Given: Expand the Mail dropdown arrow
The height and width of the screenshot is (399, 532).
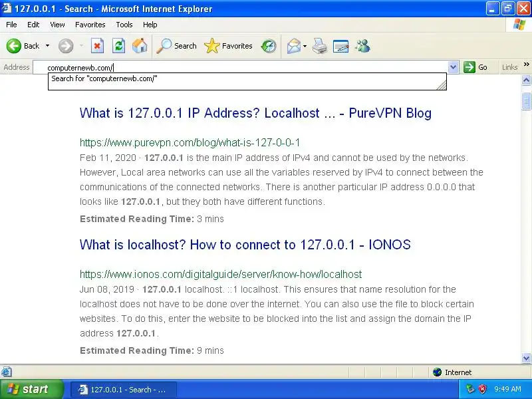Looking at the screenshot, I should (x=305, y=46).
